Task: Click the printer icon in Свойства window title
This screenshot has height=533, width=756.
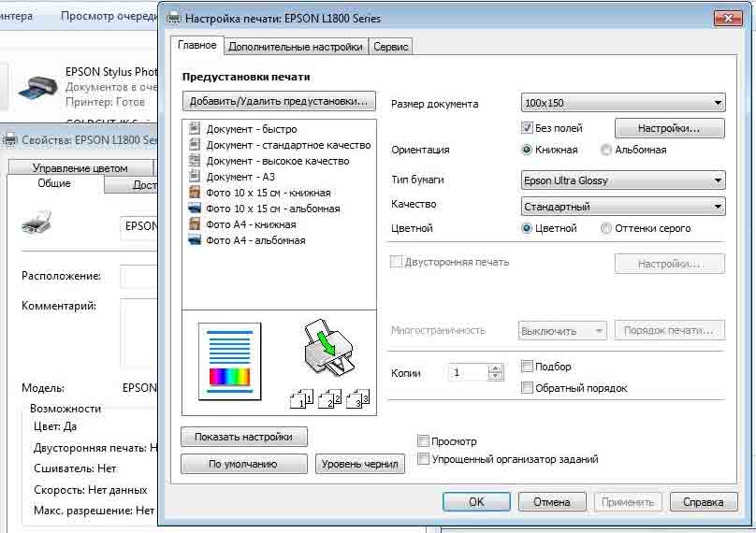Action: pyautogui.click(x=9, y=139)
